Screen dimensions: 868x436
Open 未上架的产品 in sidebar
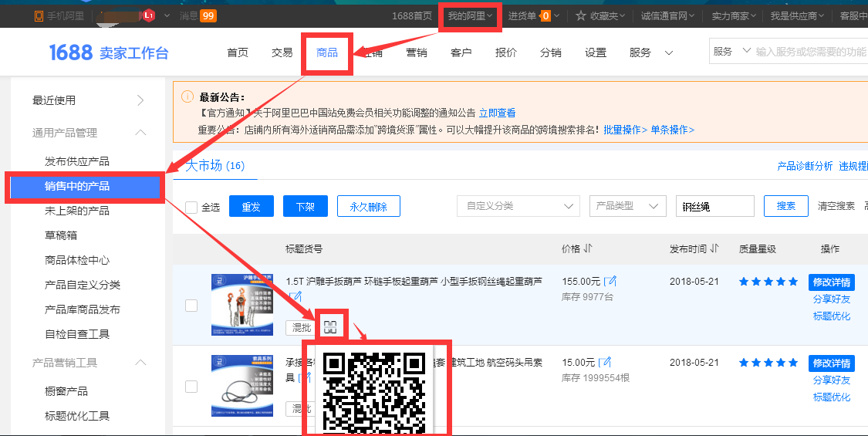tap(77, 211)
